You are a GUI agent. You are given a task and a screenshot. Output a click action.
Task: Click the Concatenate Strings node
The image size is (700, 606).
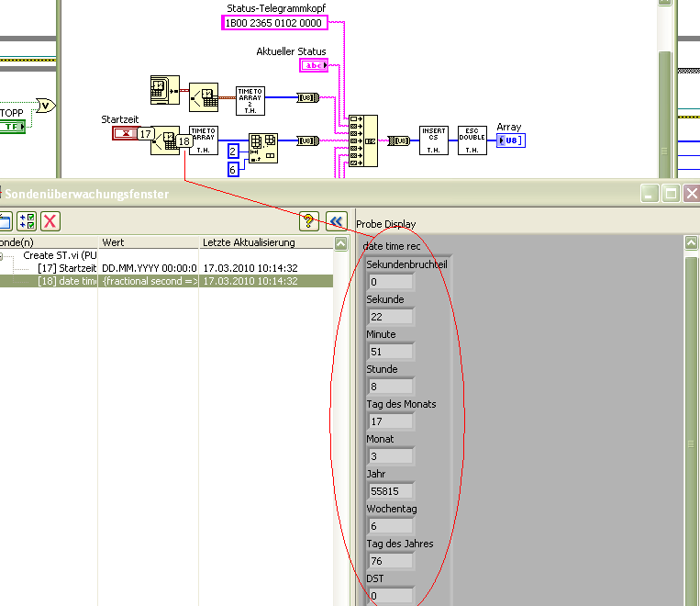coord(363,140)
